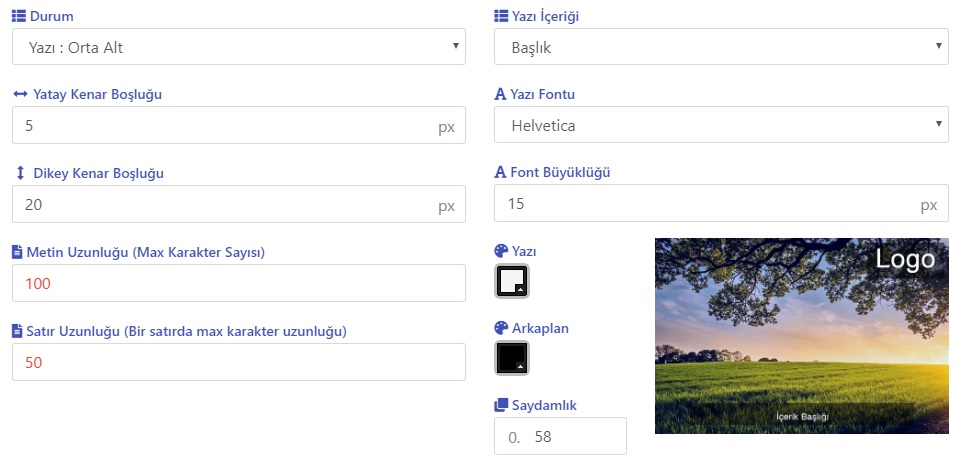
Task: Focus the Yatay Kenar Boşluğu input field
Action: point(220,126)
